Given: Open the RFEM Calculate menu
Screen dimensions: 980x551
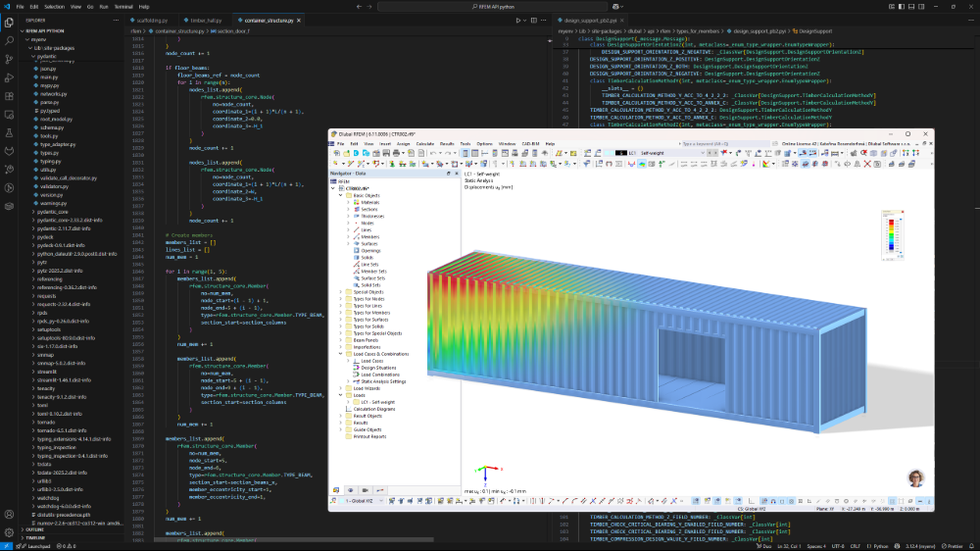Looking at the screenshot, I should point(425,144).
